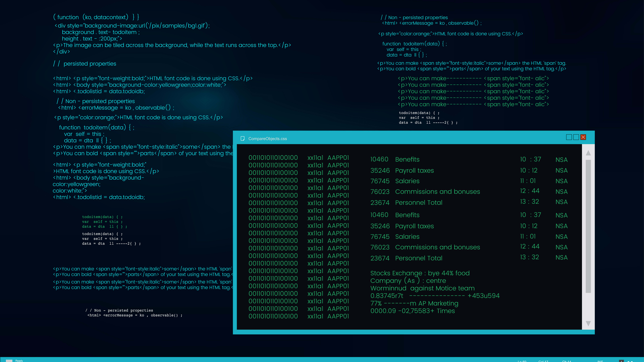Click the div style background-image:url code line
644x362 pixels.
(132, 26)
